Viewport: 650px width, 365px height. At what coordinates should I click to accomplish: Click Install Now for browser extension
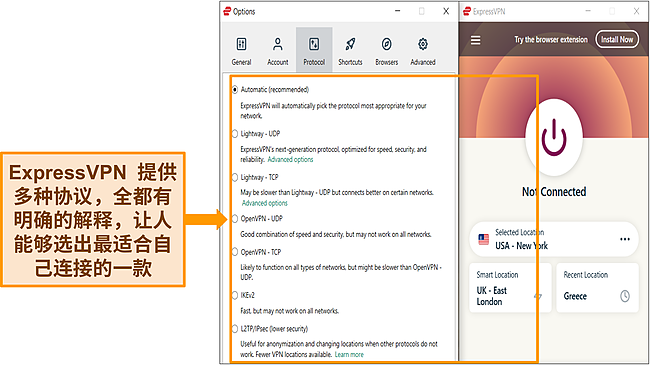point(617,39)
